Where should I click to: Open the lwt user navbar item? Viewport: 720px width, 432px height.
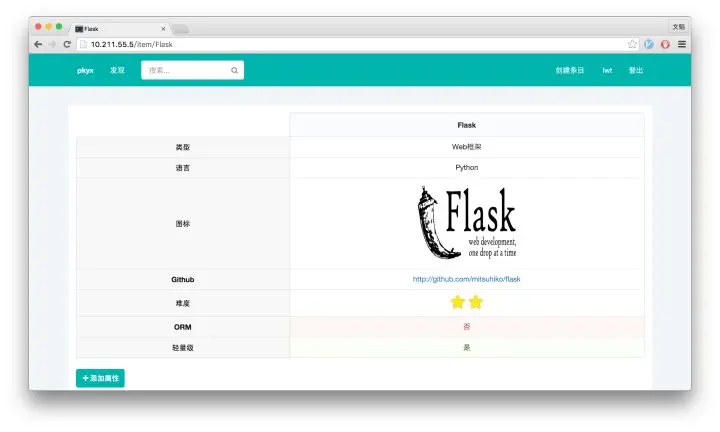coord(607,70)
